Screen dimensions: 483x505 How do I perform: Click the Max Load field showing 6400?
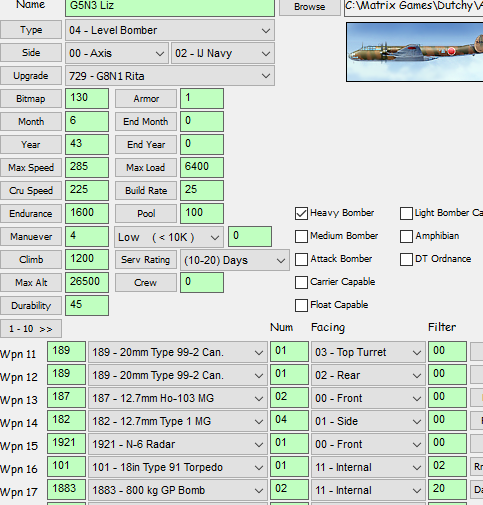pos(202,167)
